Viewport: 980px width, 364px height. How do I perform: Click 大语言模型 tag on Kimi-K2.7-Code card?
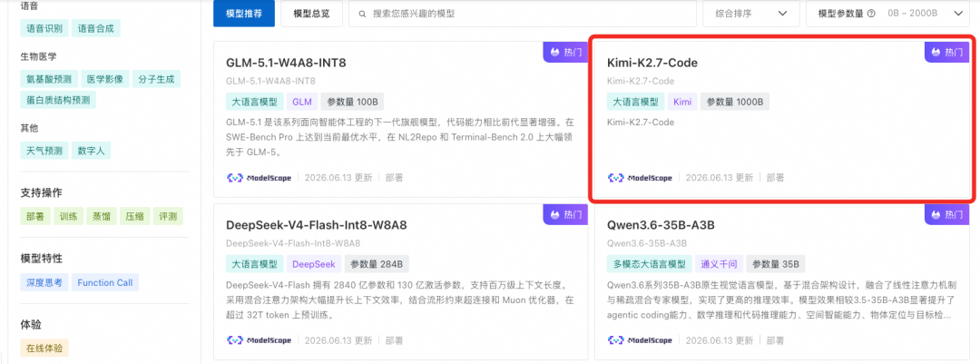coord(635,102)
